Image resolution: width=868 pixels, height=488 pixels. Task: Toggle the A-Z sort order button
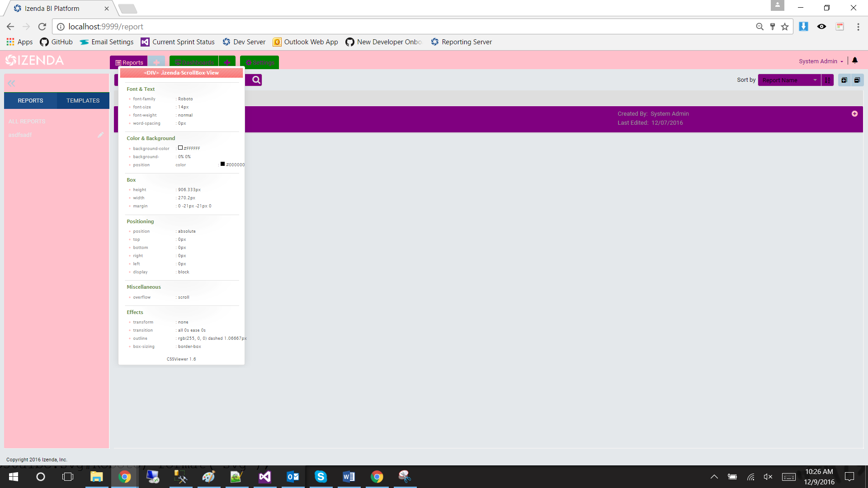click(827, 80)
